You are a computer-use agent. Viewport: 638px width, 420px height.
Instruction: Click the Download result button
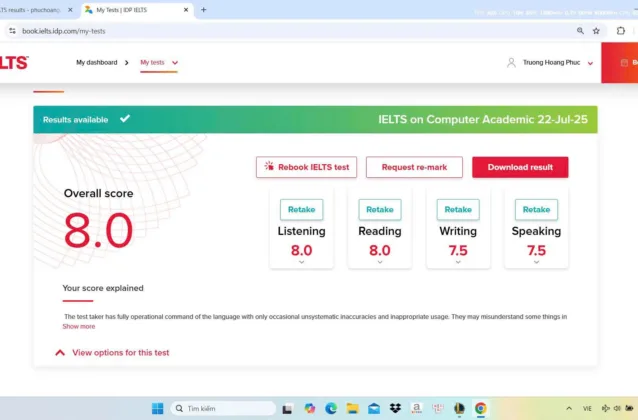pyautogui.click(x=520, y=167)
